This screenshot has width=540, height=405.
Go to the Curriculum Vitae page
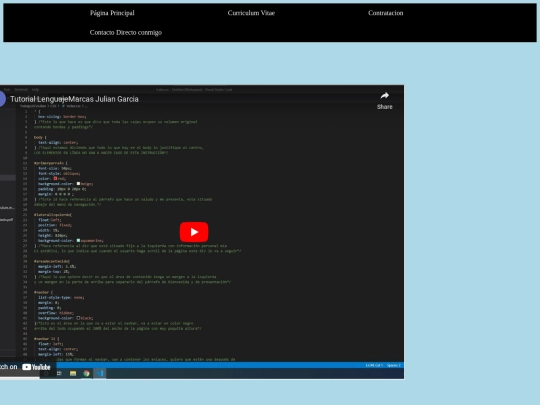coord(251,13)
